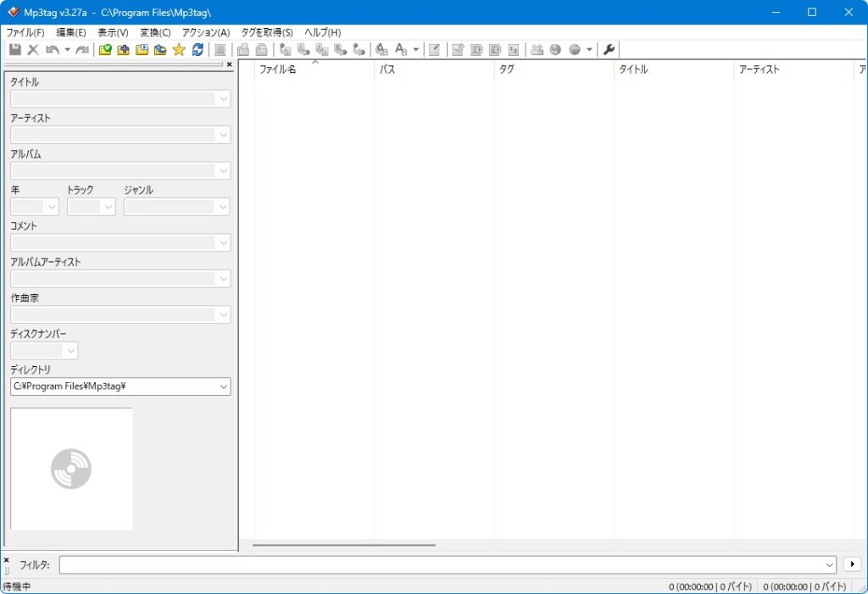Click the undo arrow icon

[53, 50]
